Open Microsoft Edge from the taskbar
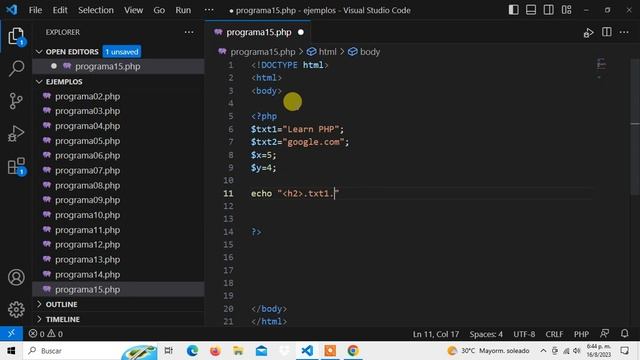Image resolution: width=640 pixels, height=360 pixels. pyautogui.click(x=192, y=351)
